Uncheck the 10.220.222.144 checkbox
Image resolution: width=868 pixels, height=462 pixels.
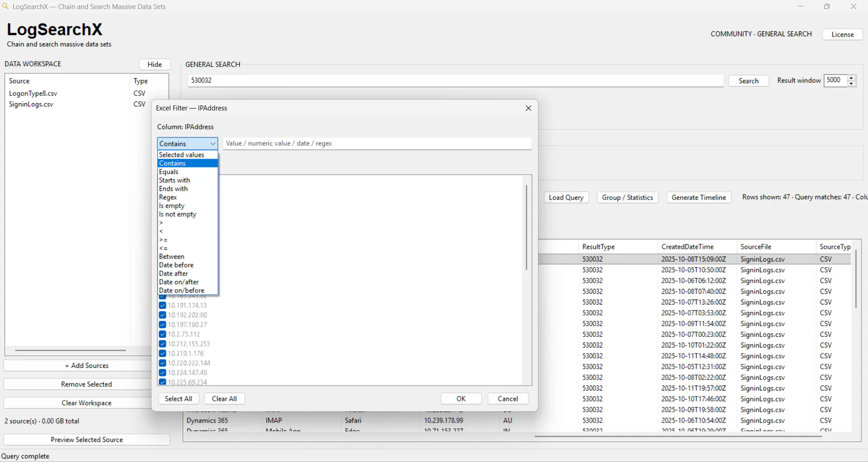tap(162, 363)
